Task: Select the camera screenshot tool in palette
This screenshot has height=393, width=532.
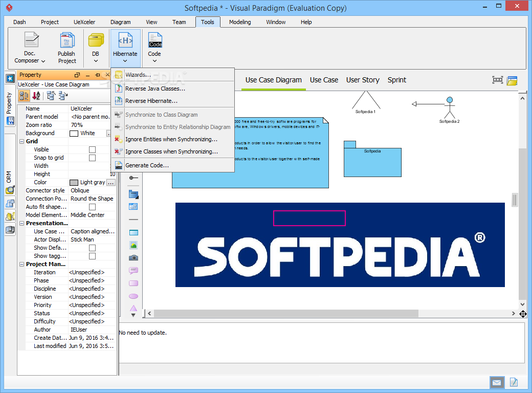Action: [134, 258]
